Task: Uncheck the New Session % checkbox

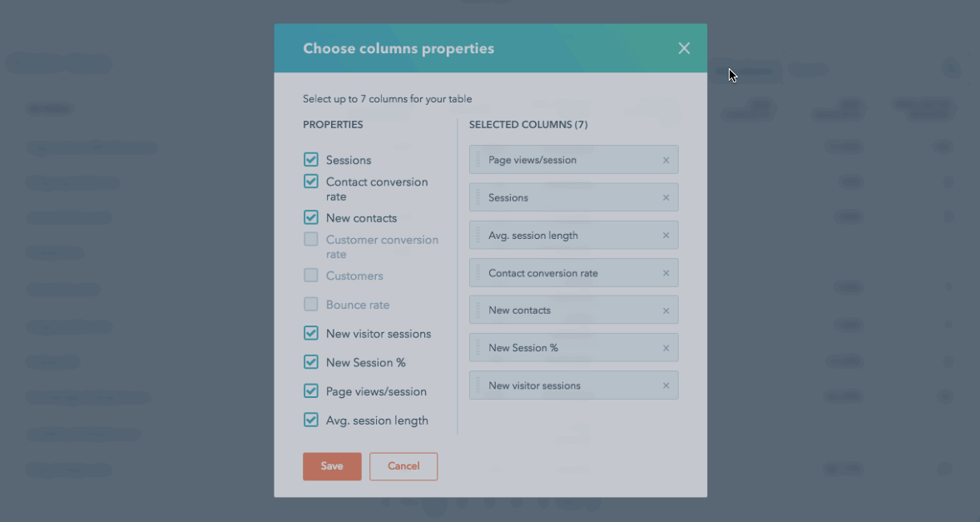Action: tap(311, 362)
